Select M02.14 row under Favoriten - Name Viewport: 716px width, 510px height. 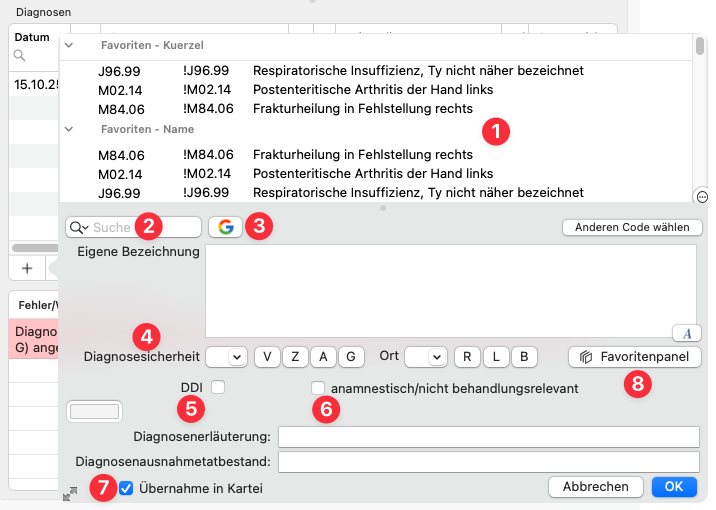(x=376, y=174)
